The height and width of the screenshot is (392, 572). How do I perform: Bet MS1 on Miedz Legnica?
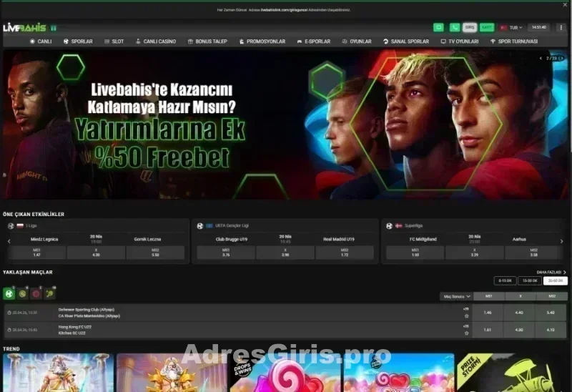click(x=37, y=253)
